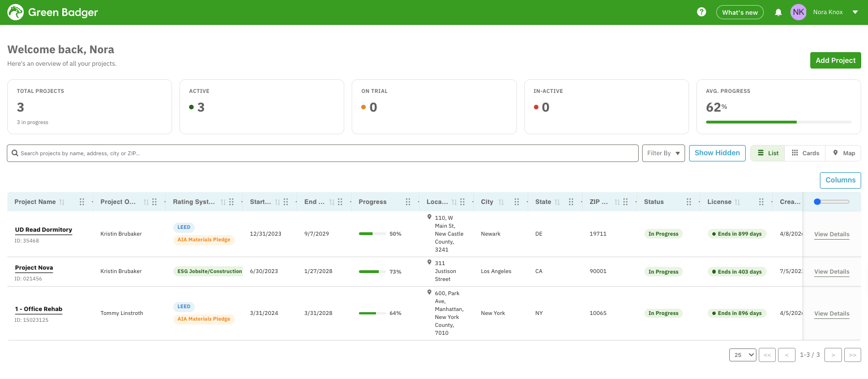The width and height of the screenshot is (868, 379).
Task: Switch to List view
Action: pos(768,153)
